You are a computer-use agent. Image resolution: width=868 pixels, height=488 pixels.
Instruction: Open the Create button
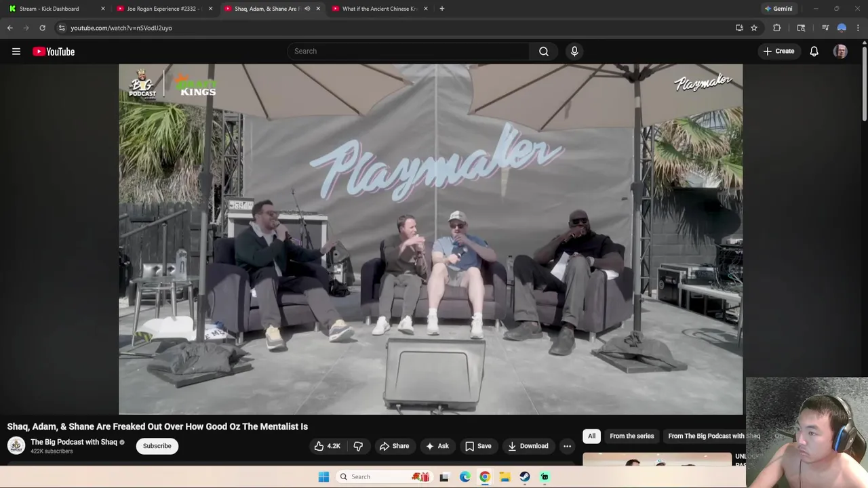point(778,52)
